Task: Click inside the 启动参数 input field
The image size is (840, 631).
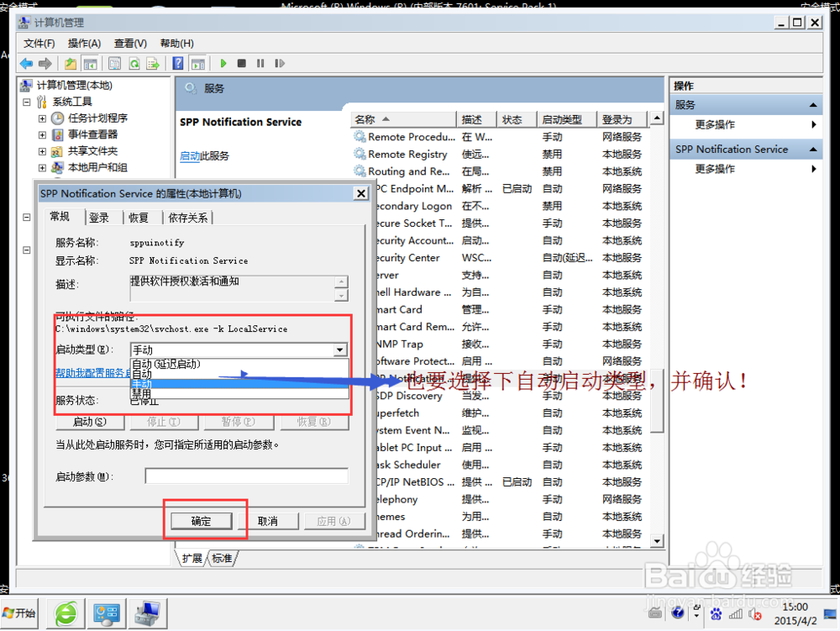Action: pyautogui.click(x=246, y=476)
